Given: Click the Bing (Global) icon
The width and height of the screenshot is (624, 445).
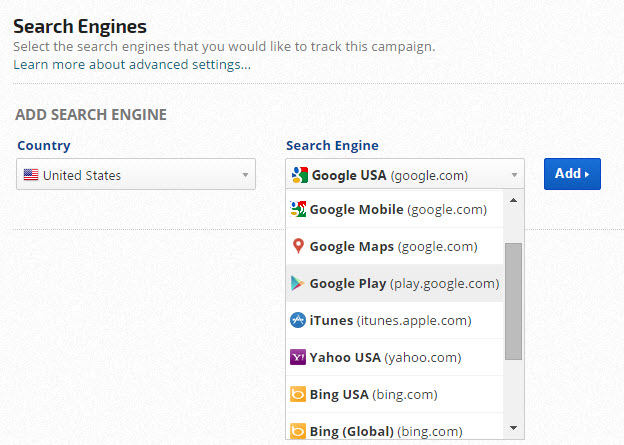Looking at the screenshot, I should (x=298, y=431).
